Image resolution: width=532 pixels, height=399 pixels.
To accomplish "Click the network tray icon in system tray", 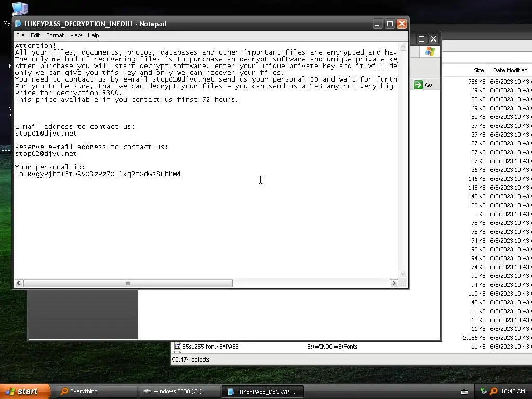I will point(484,391).
